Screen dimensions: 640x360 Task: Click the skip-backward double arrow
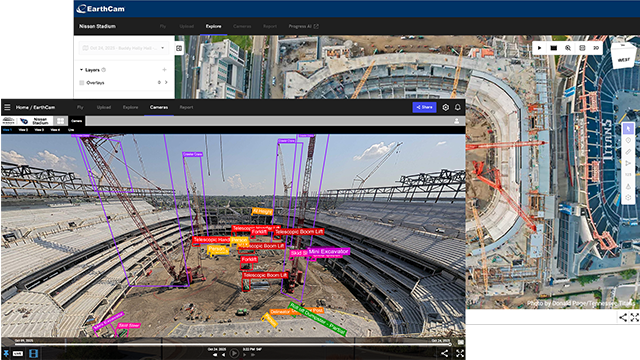215,355
